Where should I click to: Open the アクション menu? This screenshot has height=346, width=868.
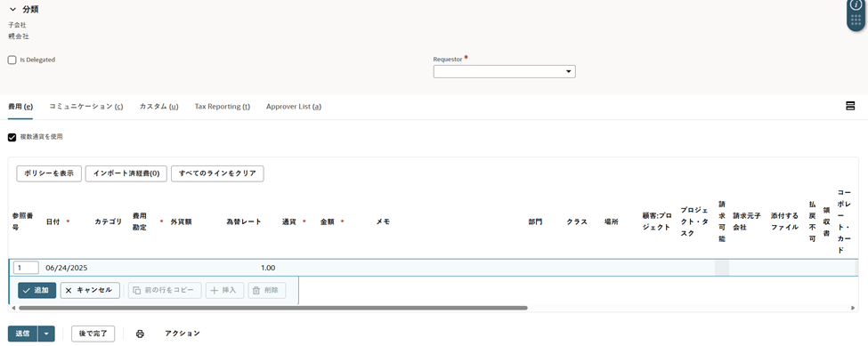click(x=183, y=334)
